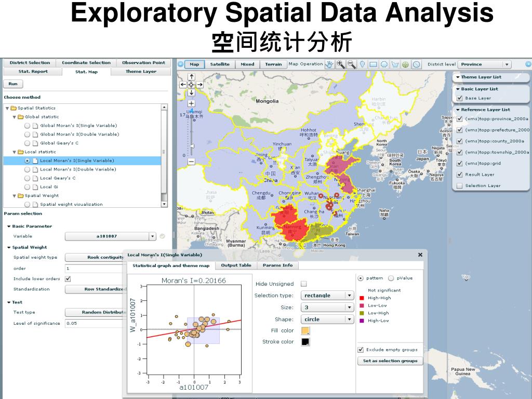
Task: Collapse the Theme Layer List panel
Action: pos(458,77)
